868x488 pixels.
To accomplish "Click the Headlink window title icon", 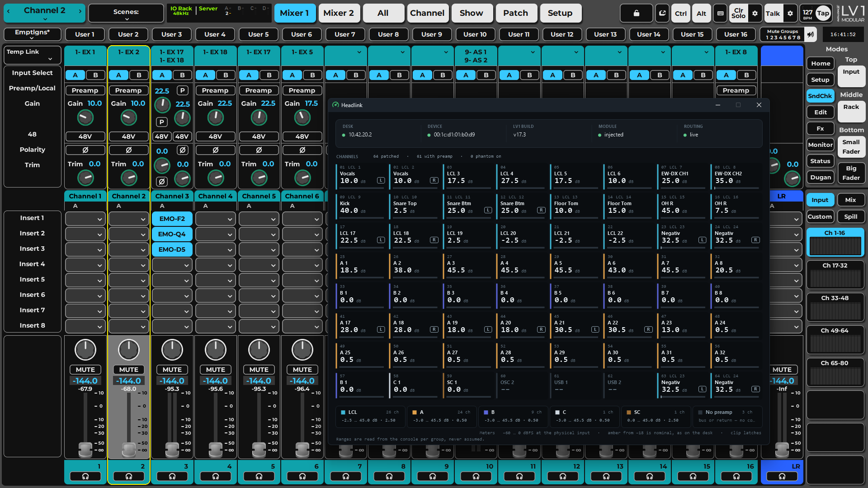I will (x=335, y=105).
